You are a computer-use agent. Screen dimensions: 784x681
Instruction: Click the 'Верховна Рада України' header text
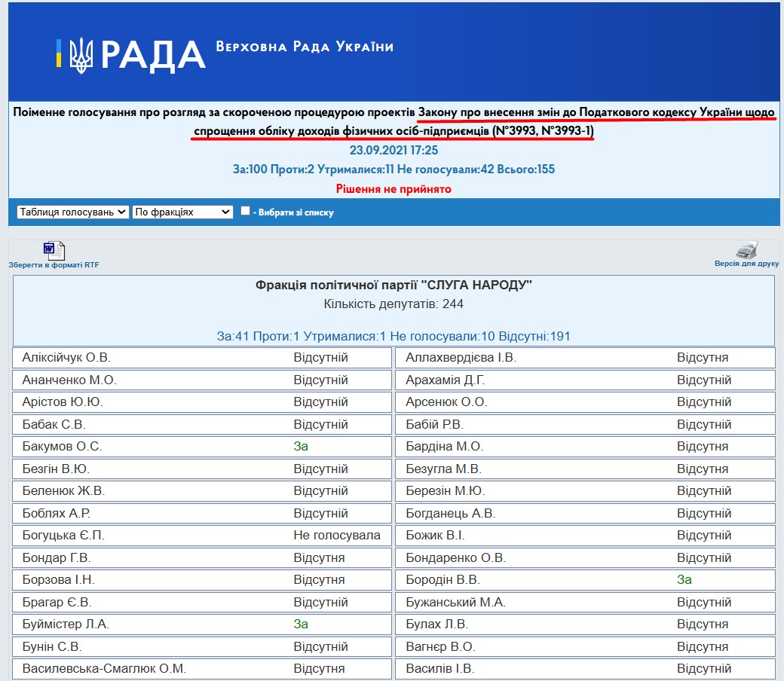[305, 47]
